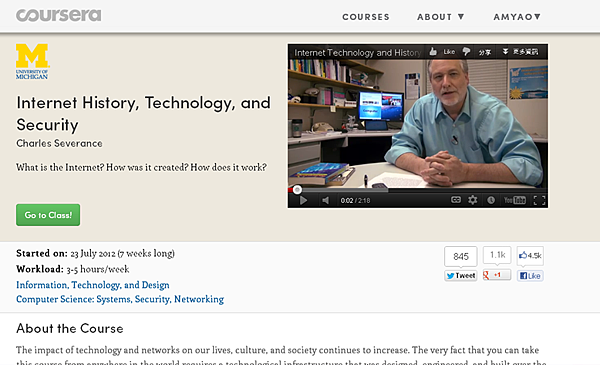Open Information, Technology, and Design category
Screen dimensions: 600x365
[x=93, y=285]
